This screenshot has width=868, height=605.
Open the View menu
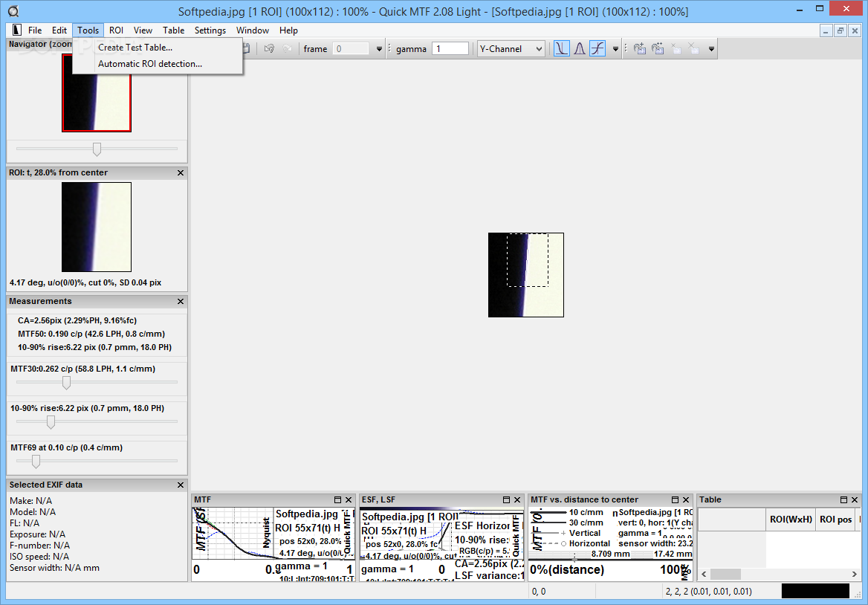click(143, 30)
